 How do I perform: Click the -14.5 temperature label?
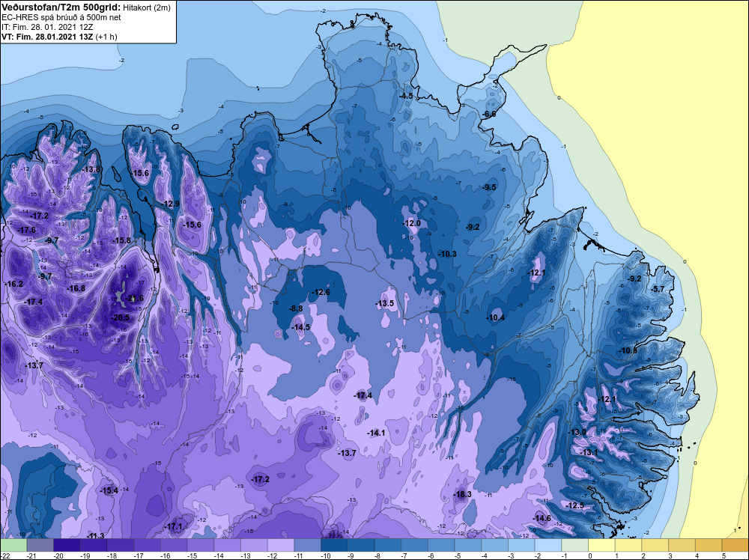pyautogui.click(x=301, y=327)
